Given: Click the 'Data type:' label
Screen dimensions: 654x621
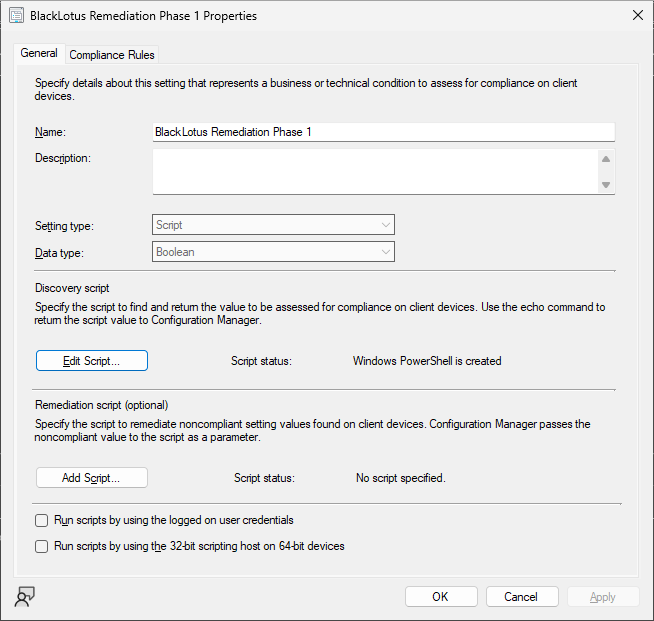Looking at the screenshot, I should point(59,253).
